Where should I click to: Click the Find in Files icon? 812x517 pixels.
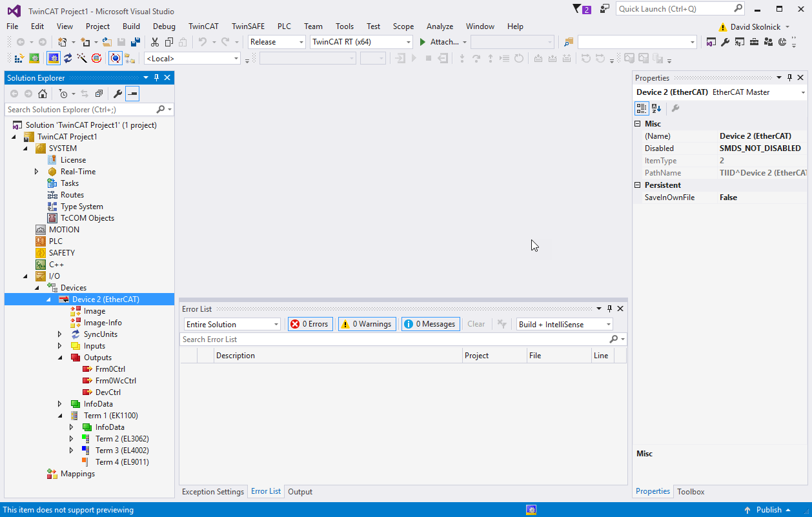click(568, 42)
